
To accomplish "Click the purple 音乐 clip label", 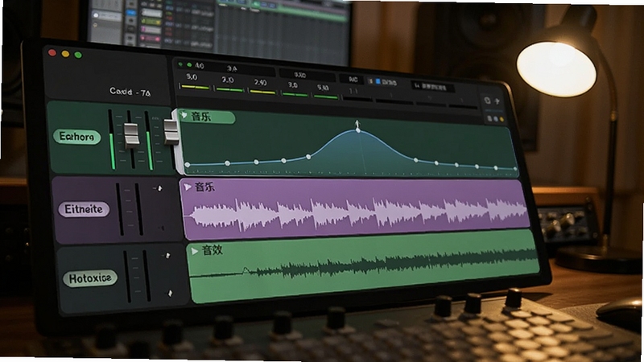I will point(204,187).
